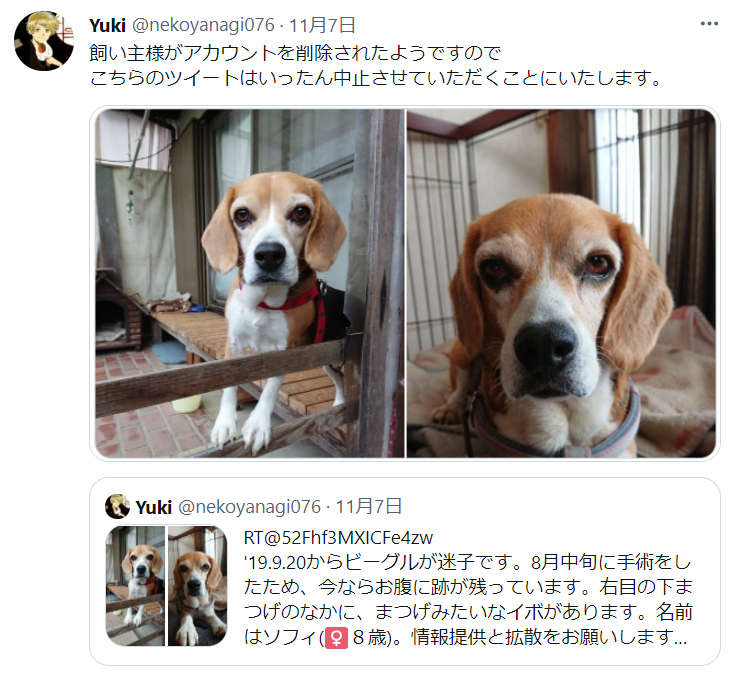Open the quoted tweet about lost beagle
Viewport: 739px width, 679px height.
click(405, 572)
